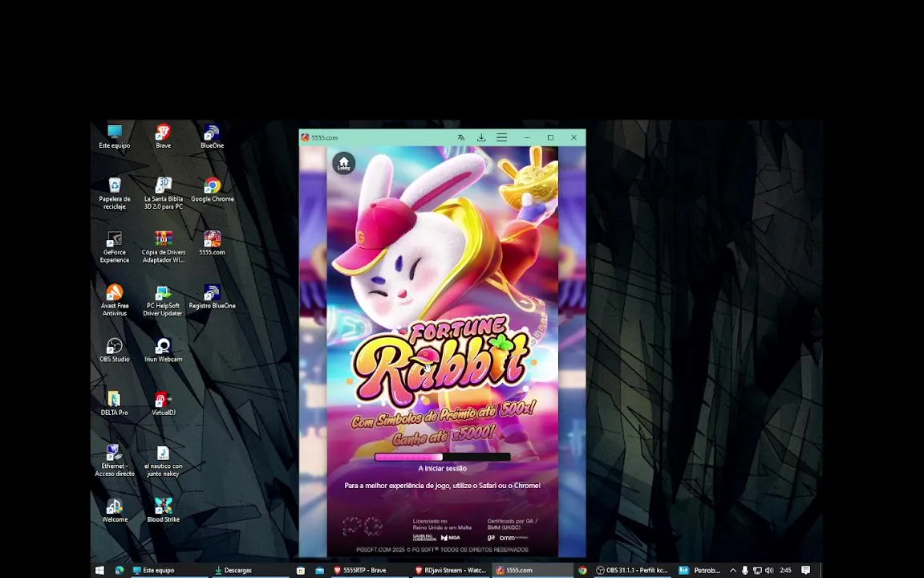Viewport: 924px width, 578px height.
Task: Select the Welcome desktop icon
Action: [x=115, y=511]
